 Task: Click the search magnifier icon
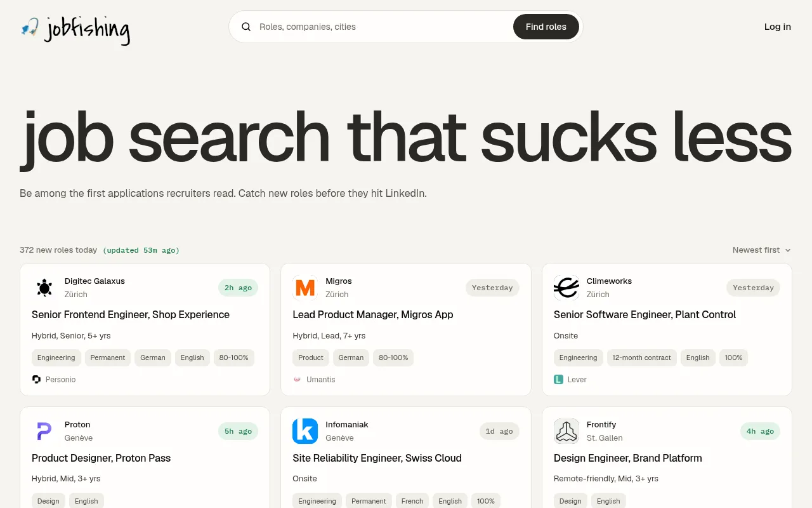(246, 27)
